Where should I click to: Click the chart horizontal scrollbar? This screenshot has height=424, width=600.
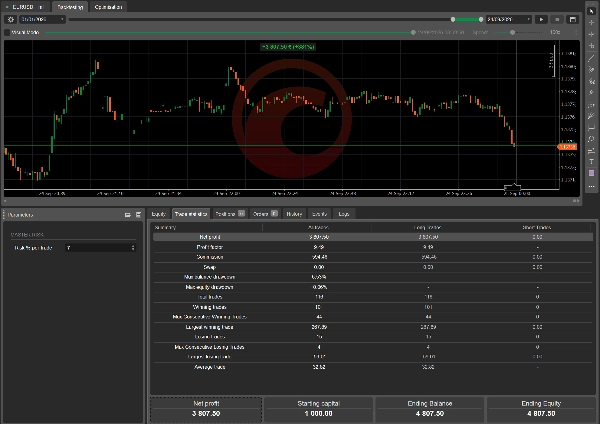292,201
